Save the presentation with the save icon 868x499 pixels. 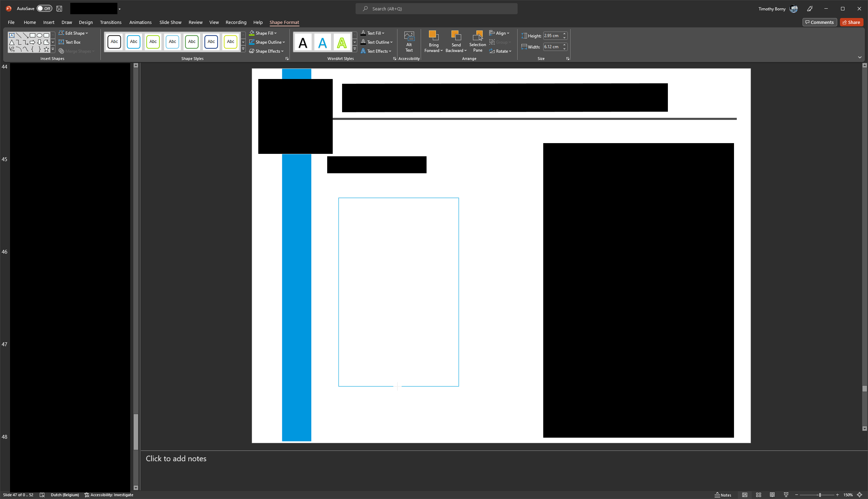pyautogui.click(x=59, y=9)
